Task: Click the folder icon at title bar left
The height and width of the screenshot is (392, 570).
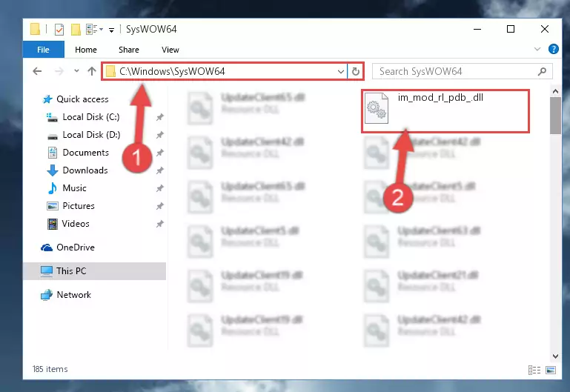Action: pos(36,29)
